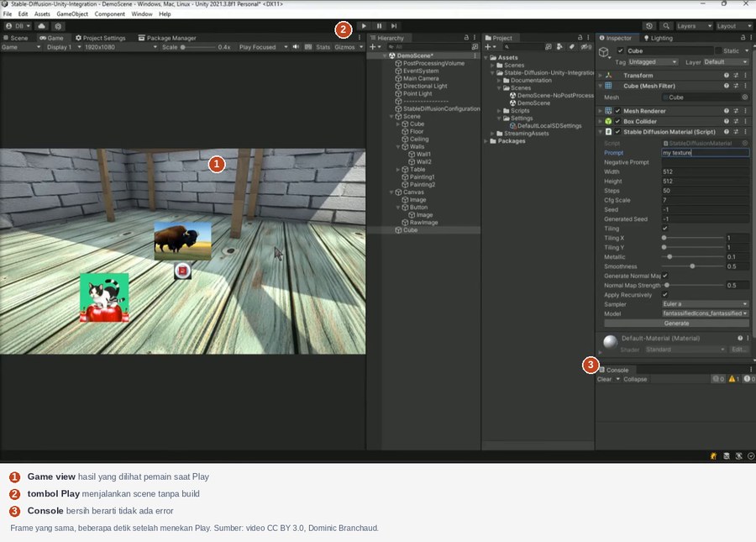The image size is (756, 542).
Task: Open the Assets menu
Action: click(x=42, y=14)
